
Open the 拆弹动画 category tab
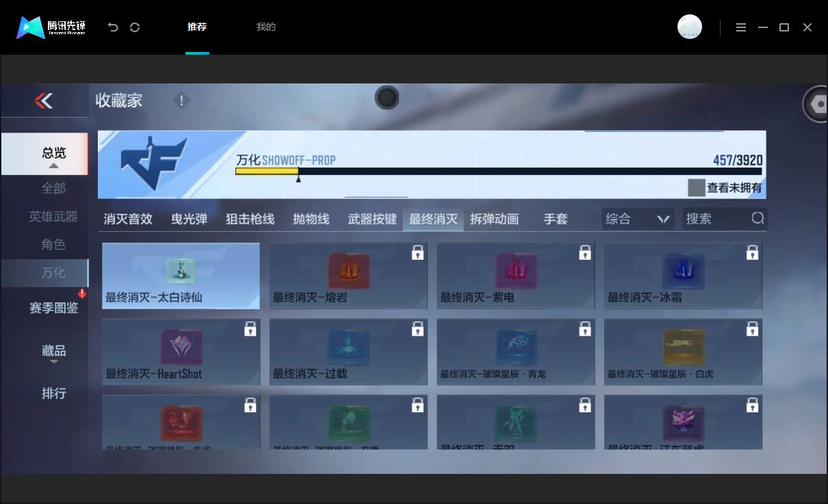[x=494, y=219]
